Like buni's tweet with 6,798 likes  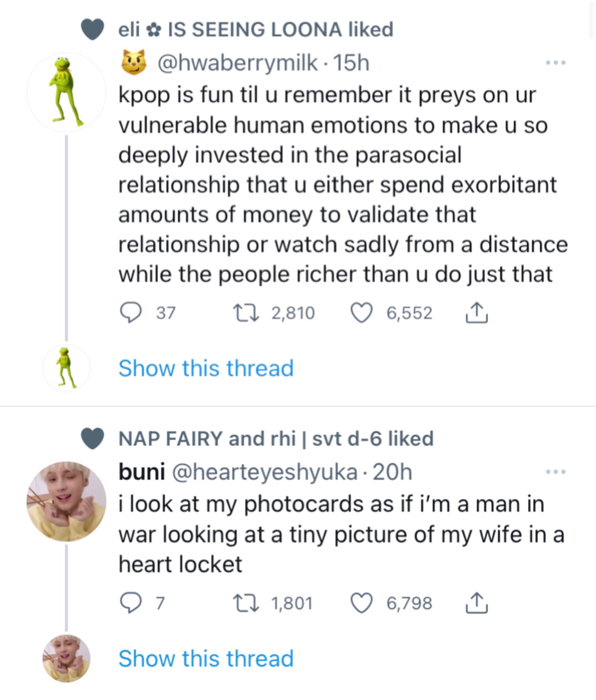pos(362,603)
